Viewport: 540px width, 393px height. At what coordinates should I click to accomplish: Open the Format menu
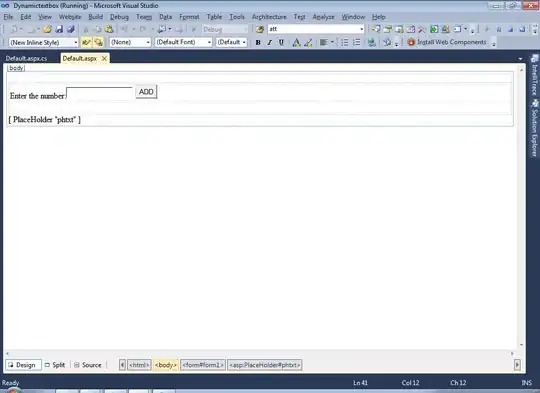tap(189, 17)
